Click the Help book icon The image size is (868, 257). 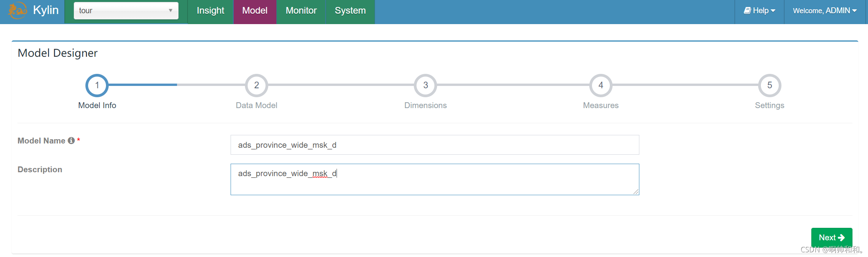tap(747, 10)
